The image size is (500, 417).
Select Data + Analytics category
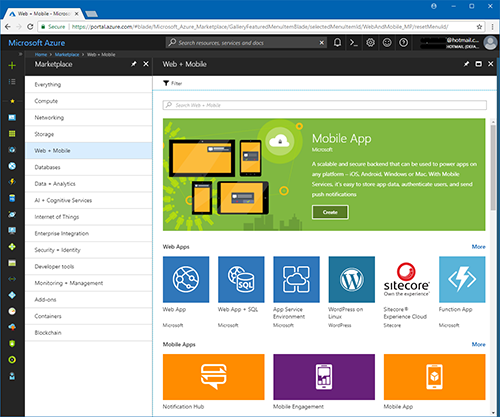89,184
